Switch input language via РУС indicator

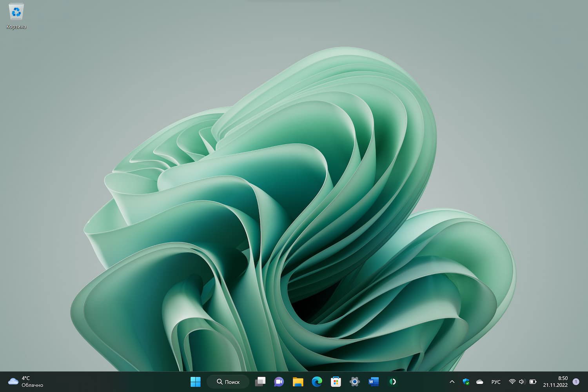tap(496, 382)
